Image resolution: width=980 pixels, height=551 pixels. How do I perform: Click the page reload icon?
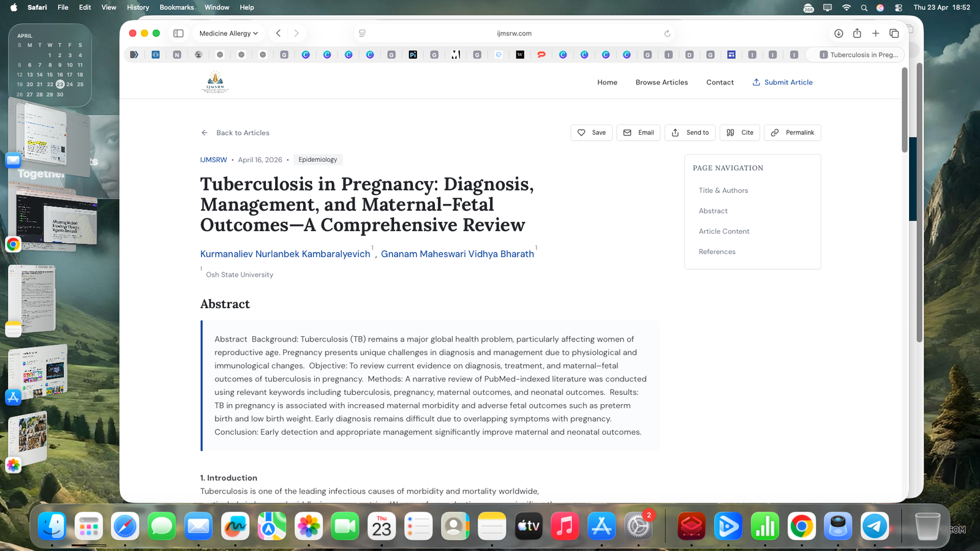click(x=667, y=34)
